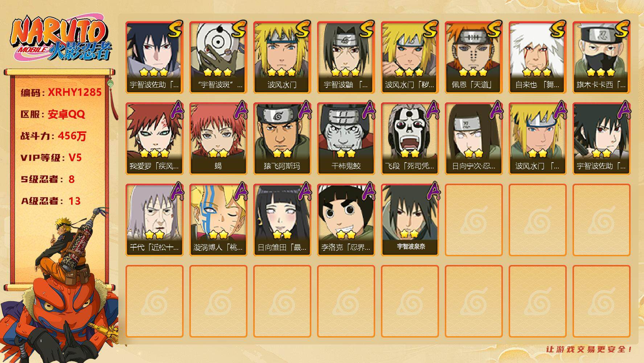This screenshot has height=363, width=644.
Task: Select the 我爱罗 ninja portrait
Action: 154,139
